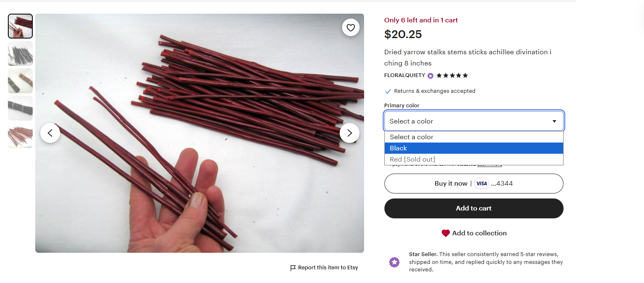Open the Report this item to Etsy link
644x283 pixels.
pos(328,268)
